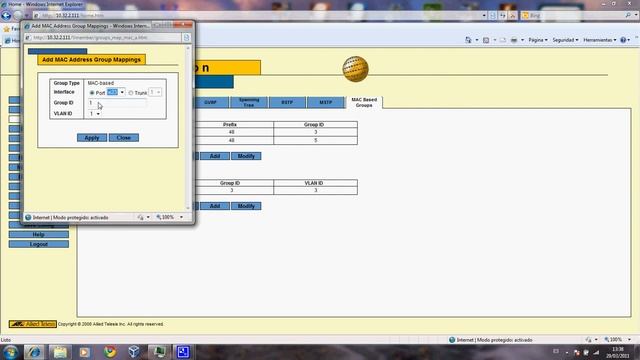Select VLAN ID 3 cell in lower table
Screen dimensions: 640x360
(316, 191)
